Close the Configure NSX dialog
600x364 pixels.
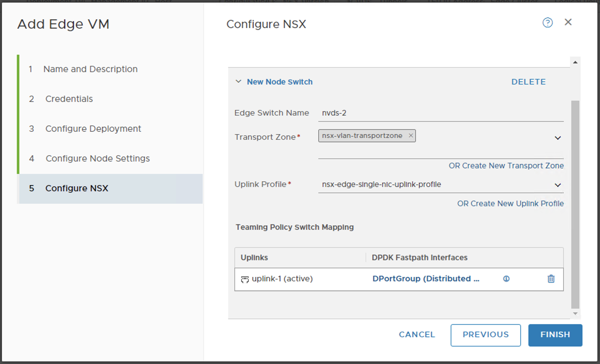[x=569, y=22]
